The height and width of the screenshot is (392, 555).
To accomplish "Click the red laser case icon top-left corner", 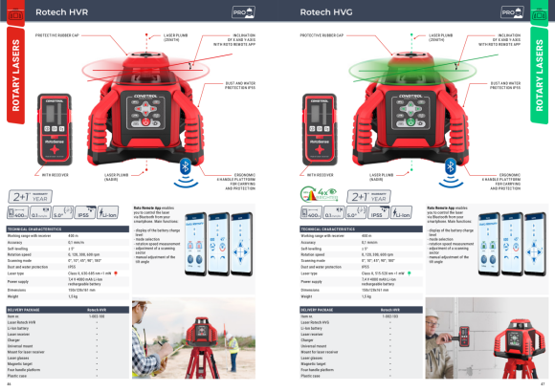I will coord(15,15).
